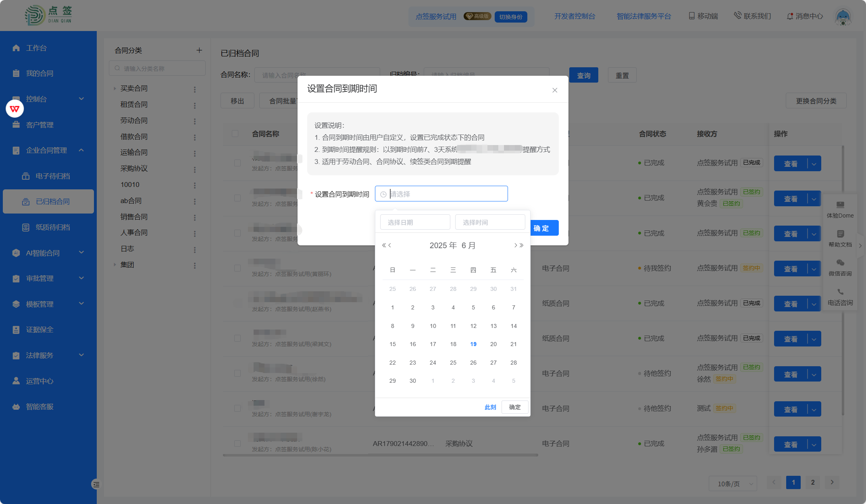Open 查看 dropdown arrow for 待我签约 row

tap(814, 269)
